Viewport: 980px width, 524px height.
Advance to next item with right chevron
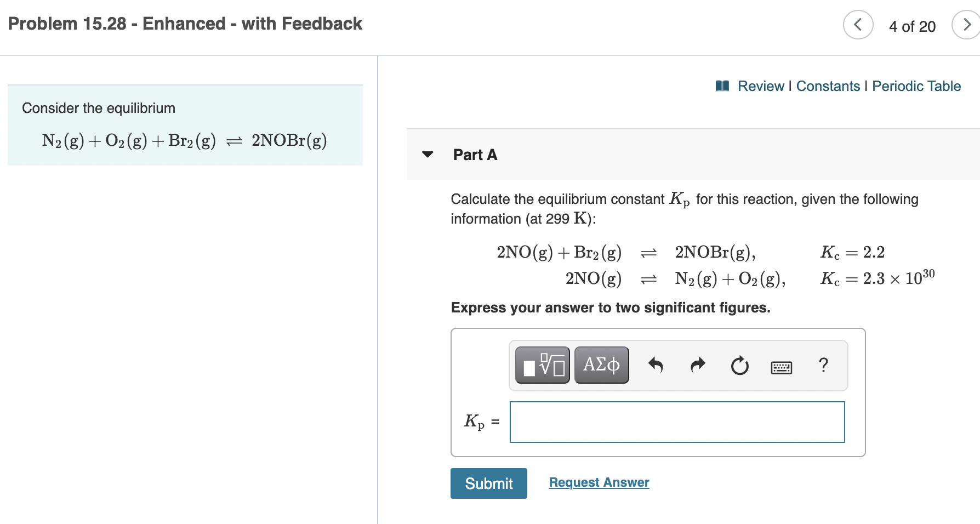(x=967, y=25)
